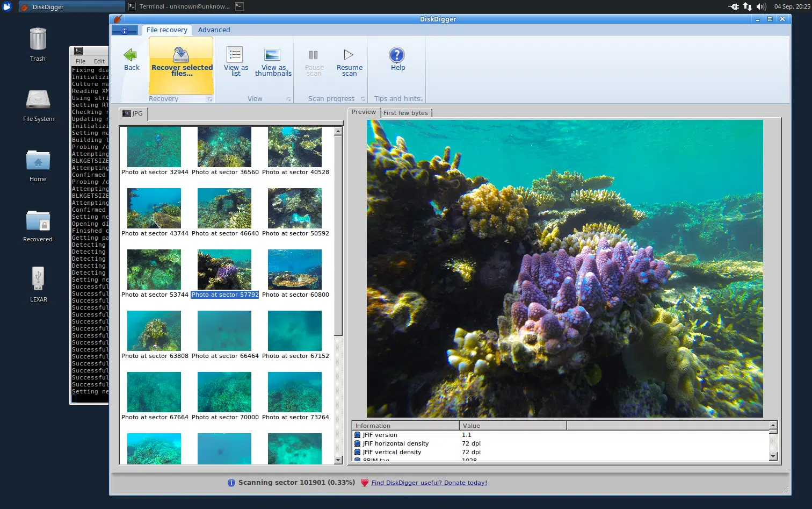Image resolution: width=812 pixels, height=509 pixels.
Task: Expand the Recovery group launcher arrow
Action: tap(210, 99)
